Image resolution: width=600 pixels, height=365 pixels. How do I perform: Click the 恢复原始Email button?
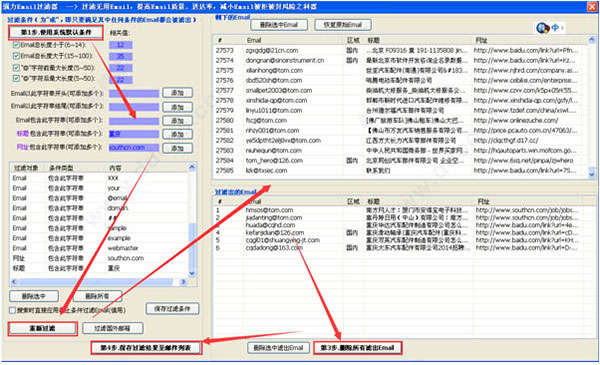[x=343, y=25]
